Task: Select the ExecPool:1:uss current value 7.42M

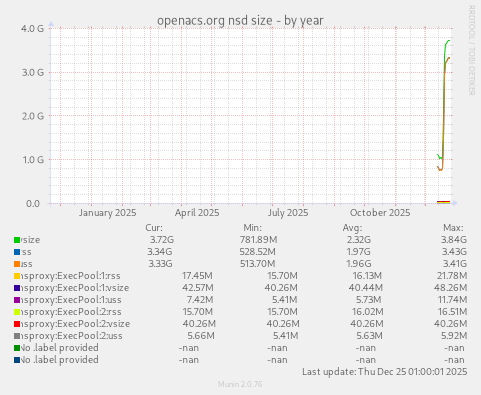Action: point(200,300)
